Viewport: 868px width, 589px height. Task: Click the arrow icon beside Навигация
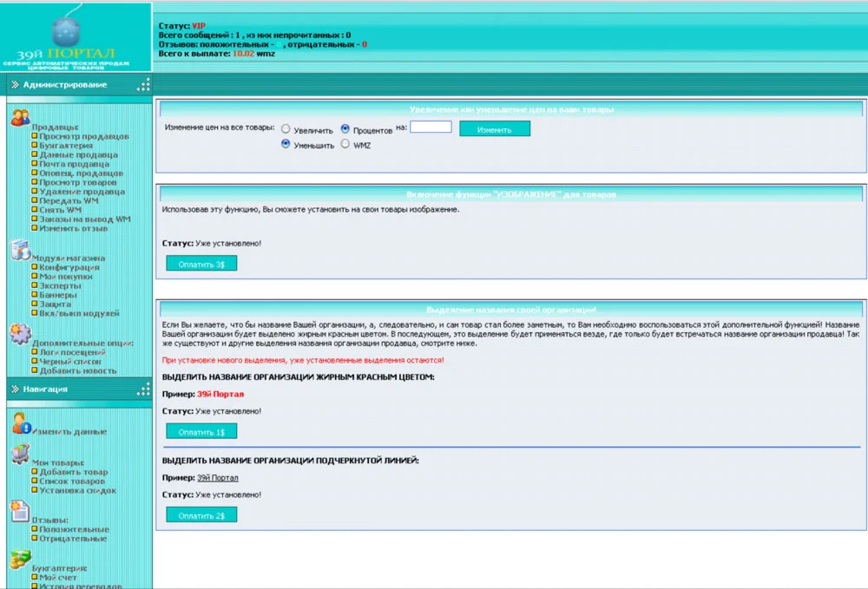pos(15,389)
